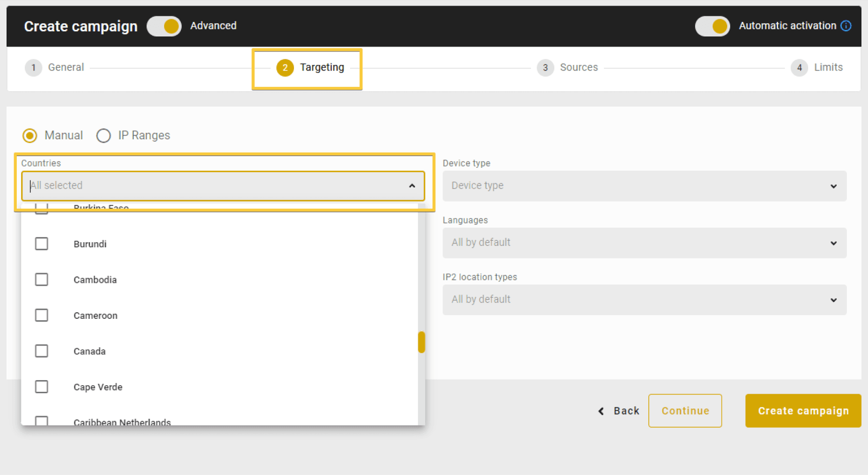Open the IP2 location types dropdown
868x475 pixels.
pyautogui.click(x=644, y=300)
